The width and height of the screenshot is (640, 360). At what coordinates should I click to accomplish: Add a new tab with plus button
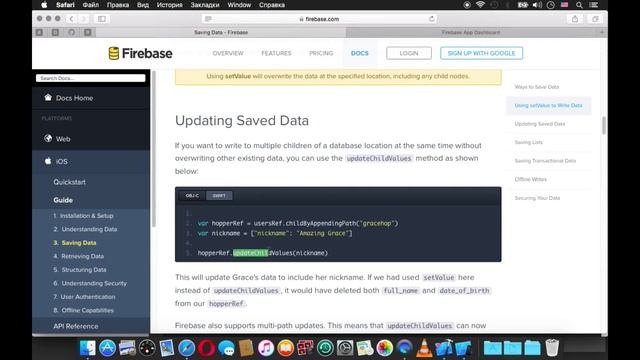(x=602, y=32)
